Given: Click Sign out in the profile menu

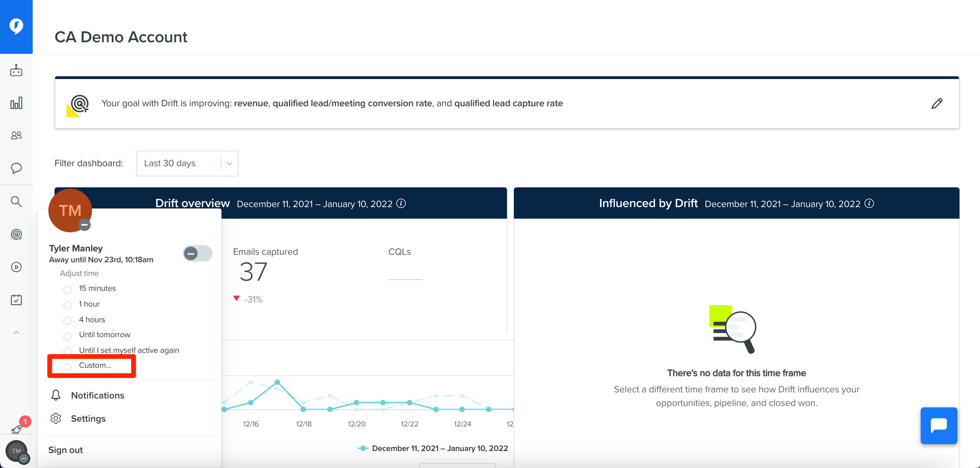Looking at the screenshot, I should coord(65,450).
